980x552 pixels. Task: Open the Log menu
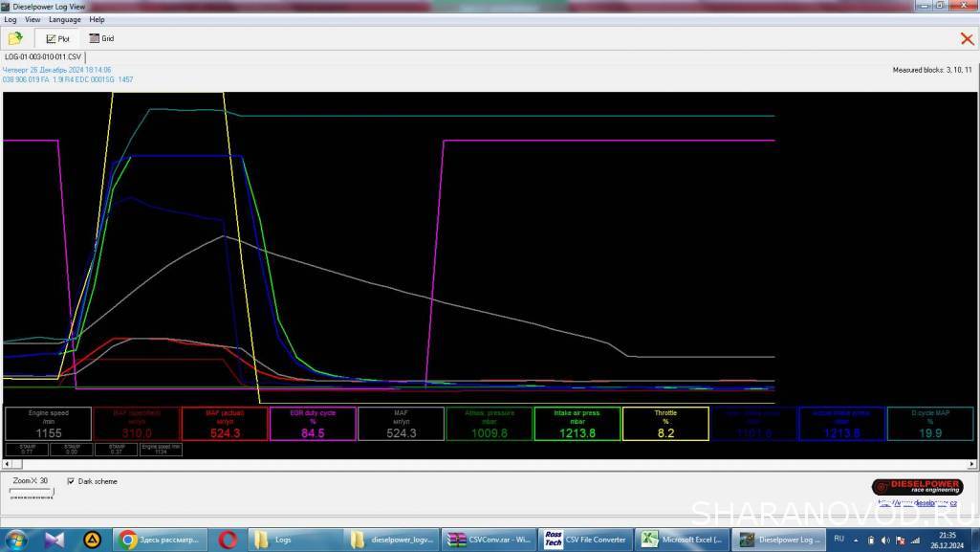click(11, 19)
